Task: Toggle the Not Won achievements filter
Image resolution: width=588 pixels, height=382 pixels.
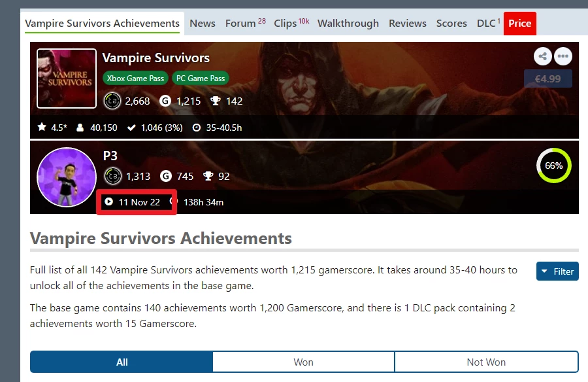Action: tap(486, 362)
